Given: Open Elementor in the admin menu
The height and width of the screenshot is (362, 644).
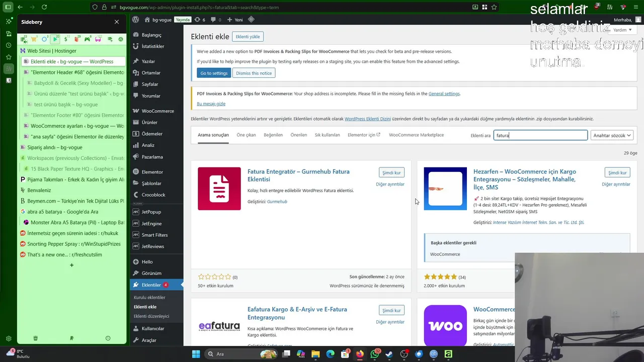Looking at the screenshot, I should coord(156,172).
